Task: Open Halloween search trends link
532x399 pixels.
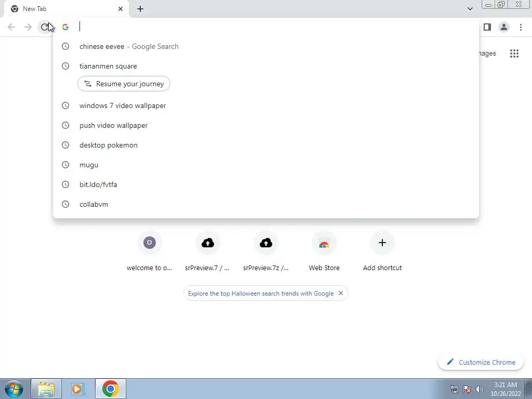Action: [261, 294]
